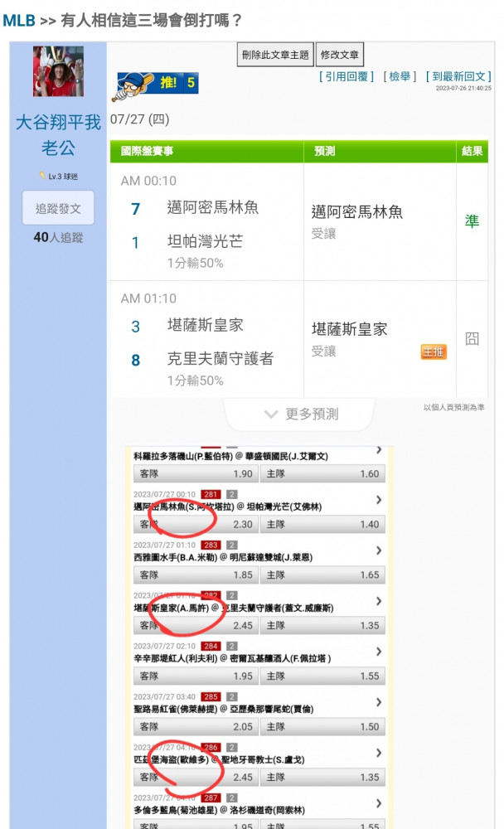
Task: Click 辛辛那堤紅人 @ 密爾瓦基釀酒人 matchup title
Action: (x=232, y=659)
